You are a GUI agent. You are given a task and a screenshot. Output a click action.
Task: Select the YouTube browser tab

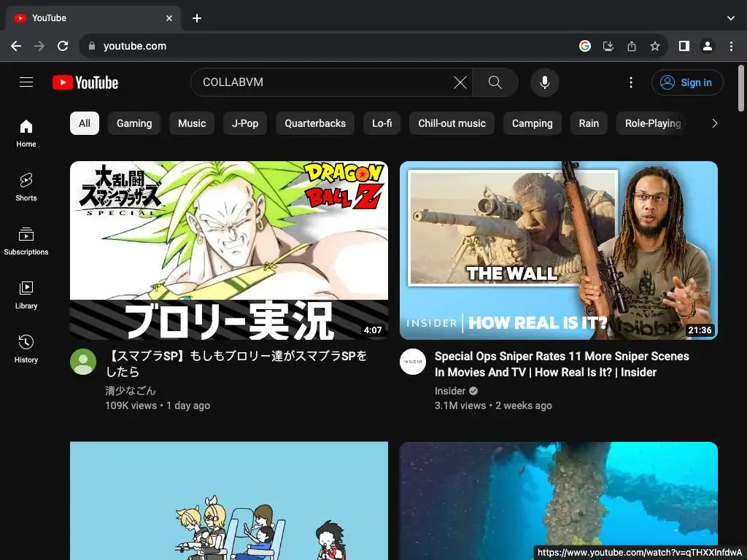pyautogui.click(x=93, y=18)
